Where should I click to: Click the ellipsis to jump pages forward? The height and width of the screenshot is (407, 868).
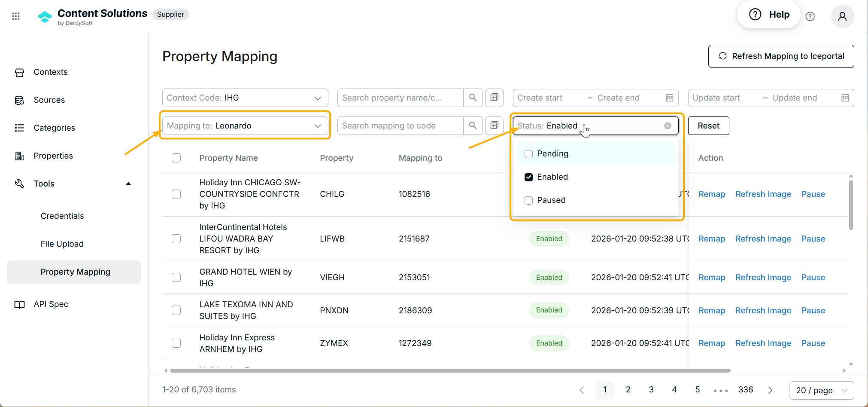721,390
